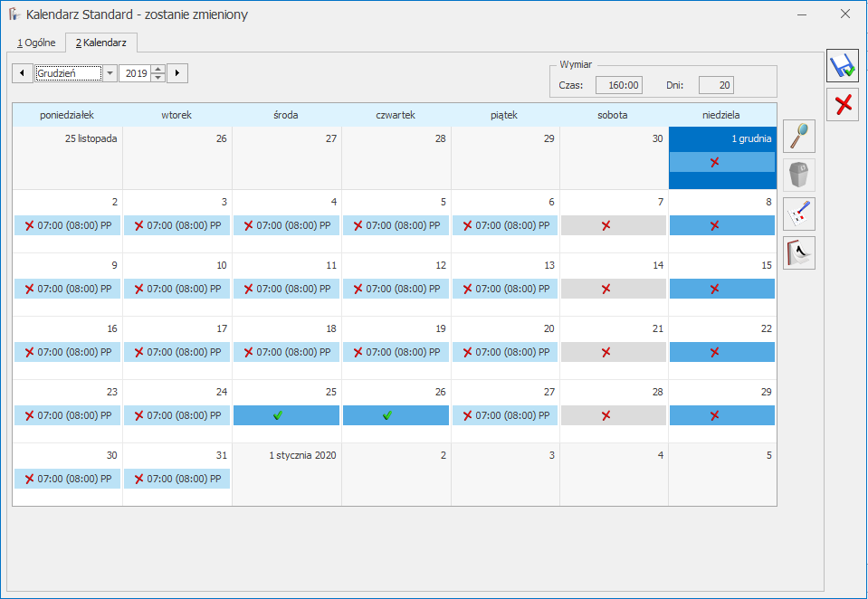Image resolution: width=868 pixels, height=599 pixels.
Task: Click the Sunday 29 day-off bar
Action: (x=722, y=415)
